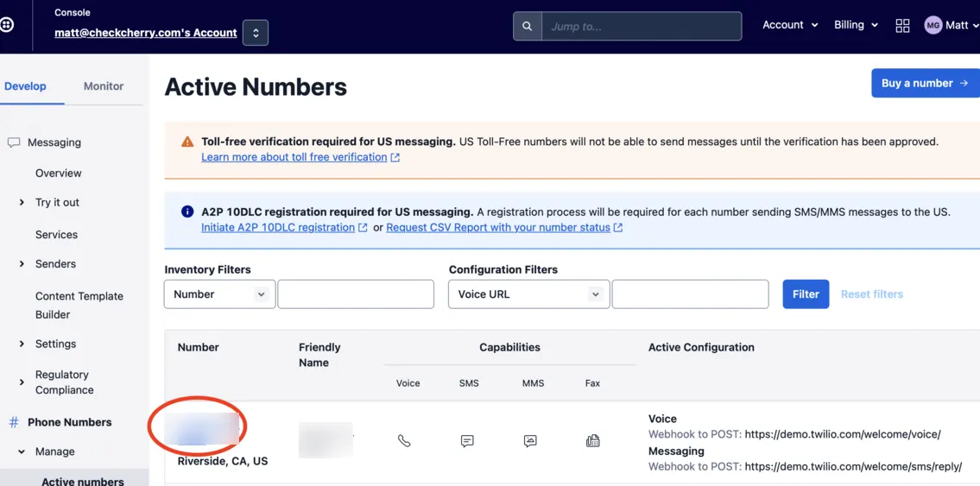Viewport: 980px width, 486px height.
Task: Open the Voice URL configuration dropdown
Action: coord(528,294)
